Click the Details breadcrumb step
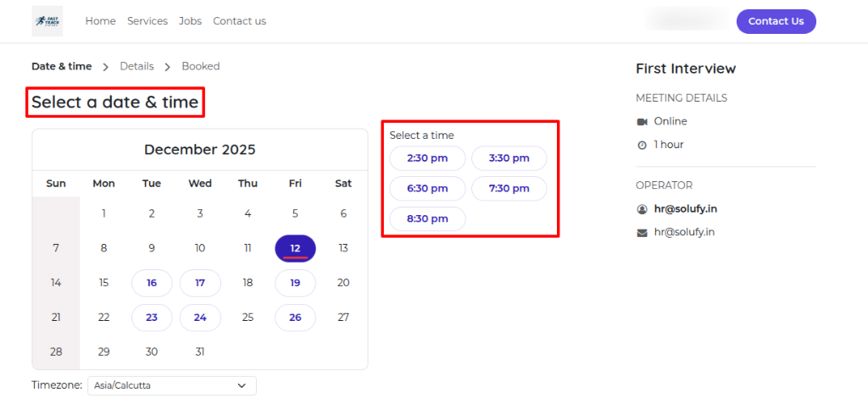This screenshot has height=409, width=868. 136,66
